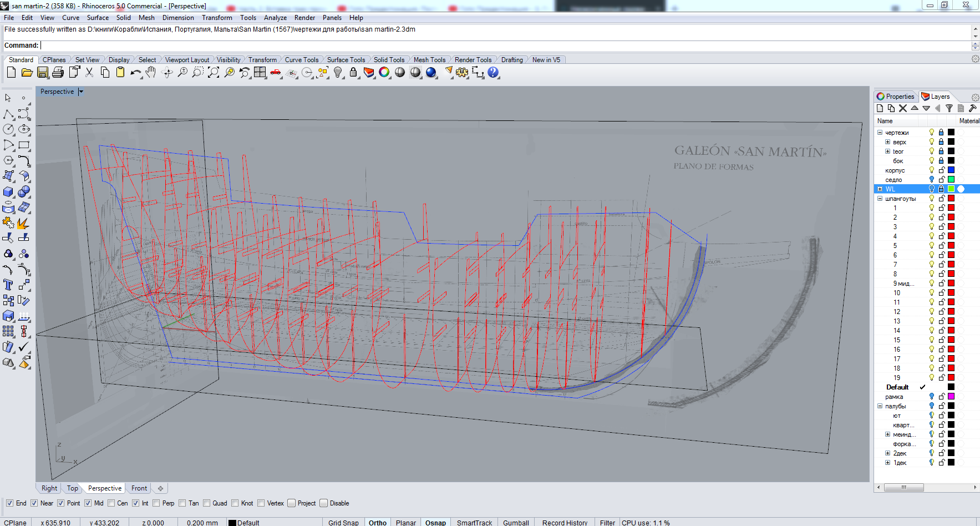Select the Pan view hand tool
Viewport: 980px width, 526px height.
tap(151, 73)
